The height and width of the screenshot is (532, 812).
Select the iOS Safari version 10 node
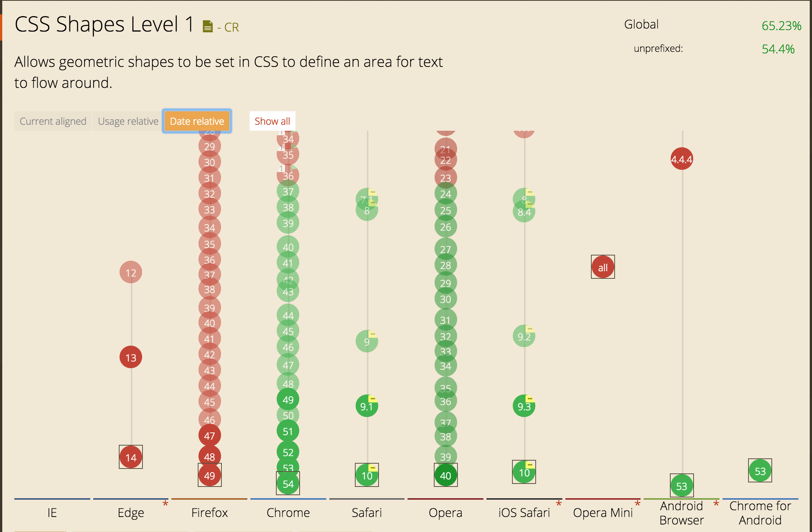[x=522, y=473]
